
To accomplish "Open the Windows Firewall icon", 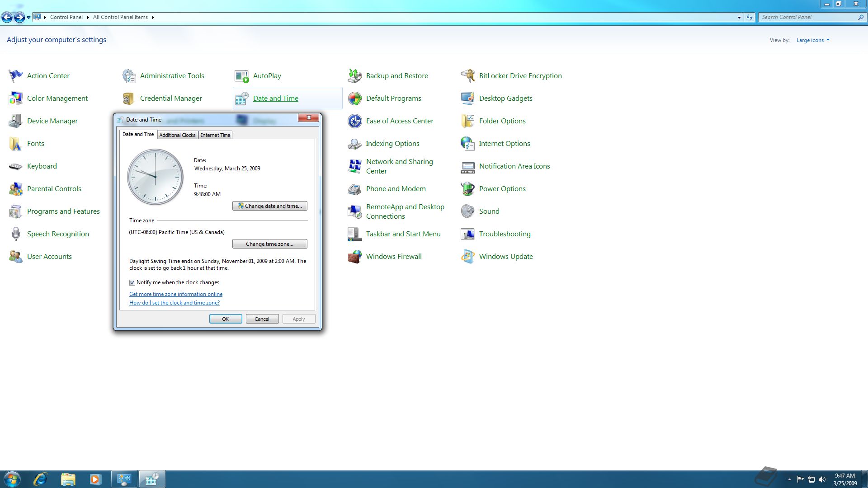I will pyautogui.click(x=355, y=257).
